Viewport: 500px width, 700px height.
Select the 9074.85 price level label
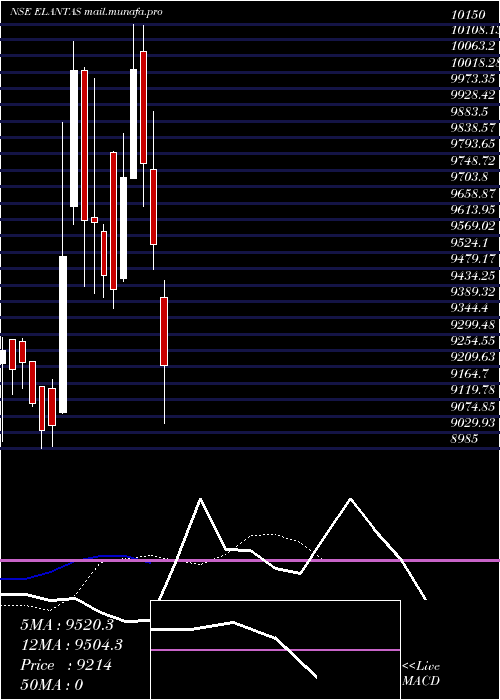point(473,406)
